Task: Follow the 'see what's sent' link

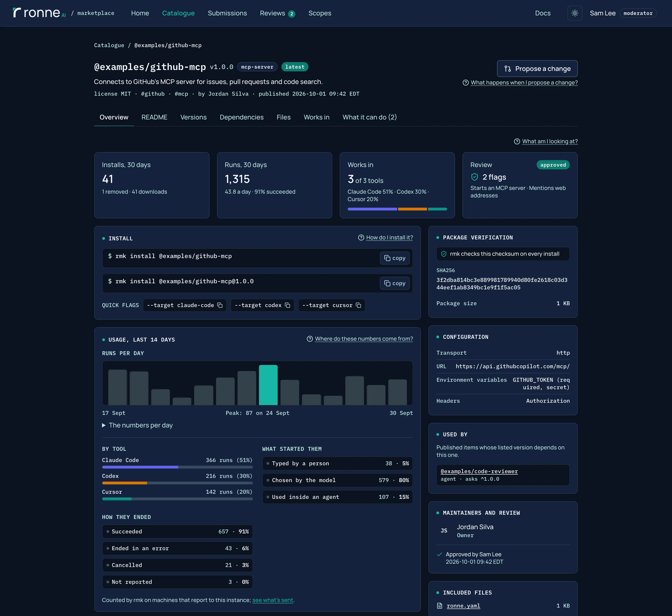Action: [273, 600]
